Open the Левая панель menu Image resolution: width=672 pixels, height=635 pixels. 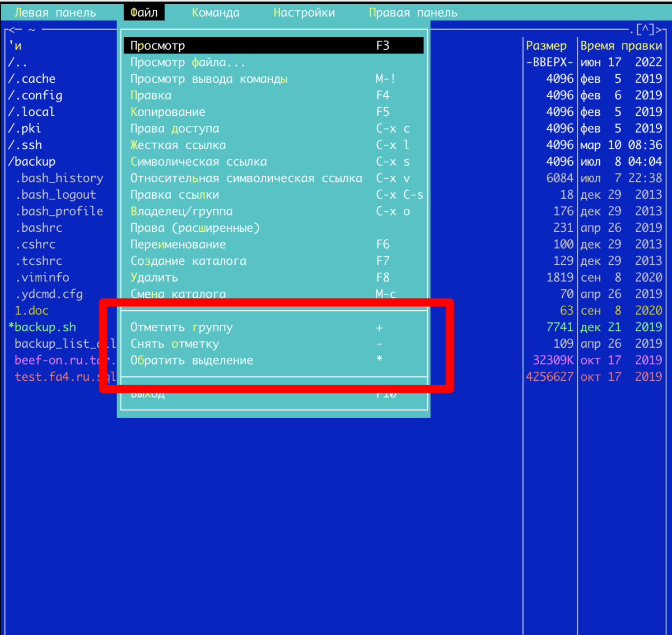[55, 12]
